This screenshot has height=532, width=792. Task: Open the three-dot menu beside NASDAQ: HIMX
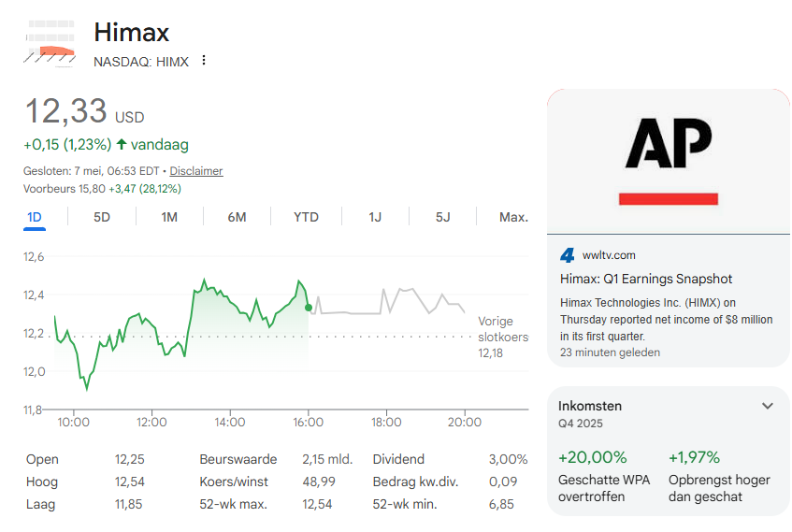pos(204,60)
